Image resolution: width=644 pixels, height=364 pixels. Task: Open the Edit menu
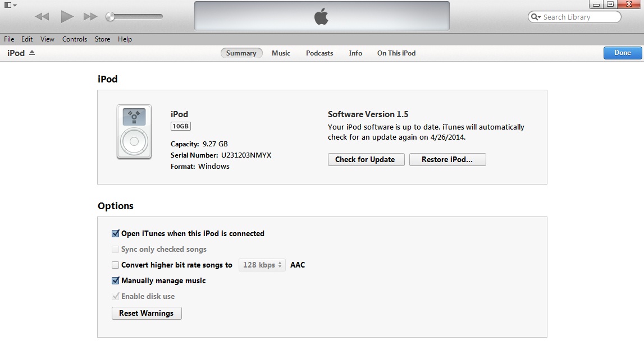[x=27, y=39]
